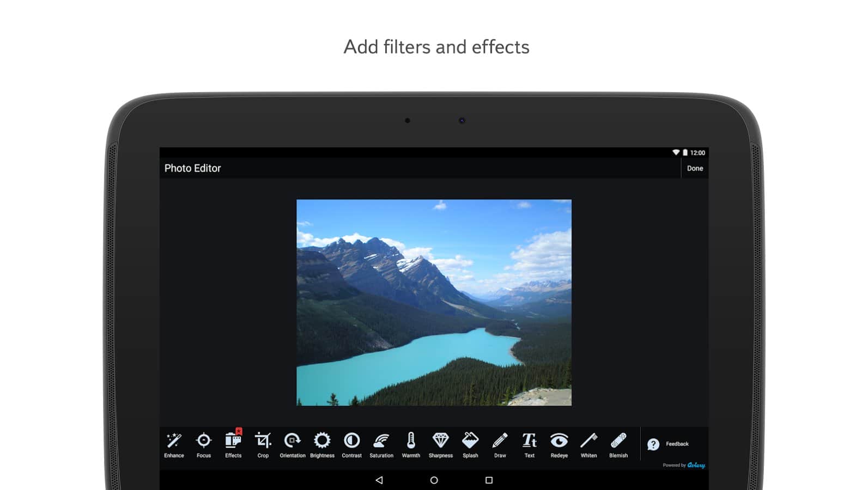Open the Warmth thermometer tool
Viewport: 868px width, 490px height.
[411, 444]
